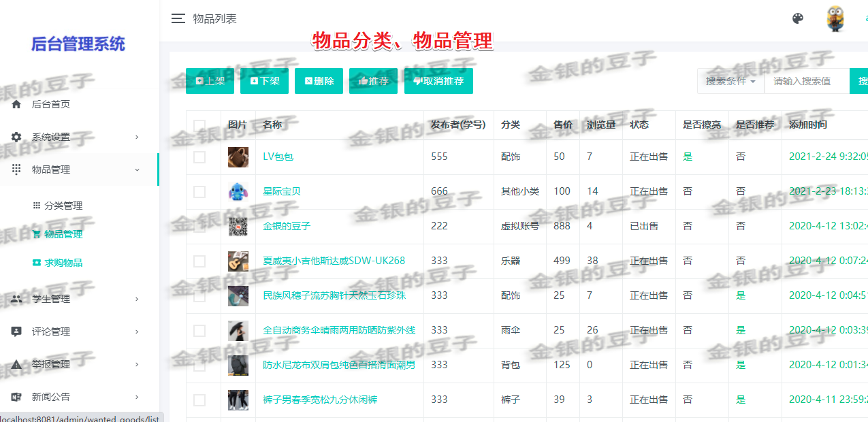Screen dimensions: 868x422
Task: Click the cart icon beside 物品管理 submenu
Action: coord(37,234)
